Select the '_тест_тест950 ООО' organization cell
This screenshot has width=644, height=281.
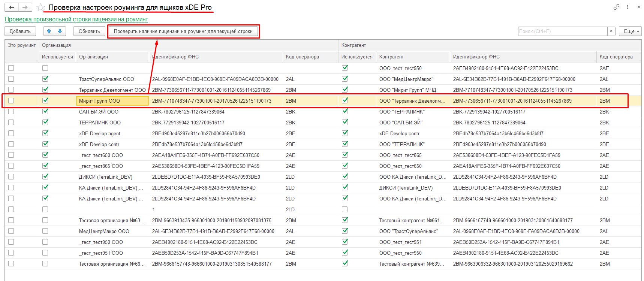[x=112, y=242]
